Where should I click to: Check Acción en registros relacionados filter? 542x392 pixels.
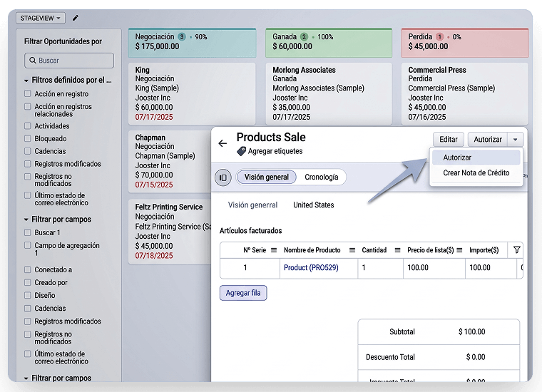28,106
